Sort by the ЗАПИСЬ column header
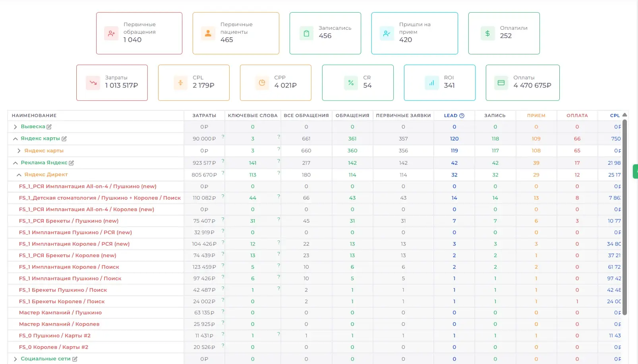The width and height of the screenshot is (638, 364). coord(495,116)
